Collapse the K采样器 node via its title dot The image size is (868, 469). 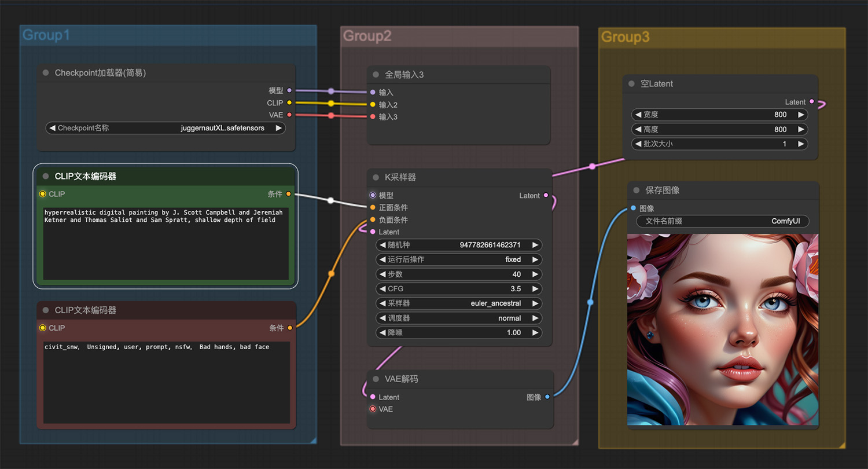click(x=376, y=177)
